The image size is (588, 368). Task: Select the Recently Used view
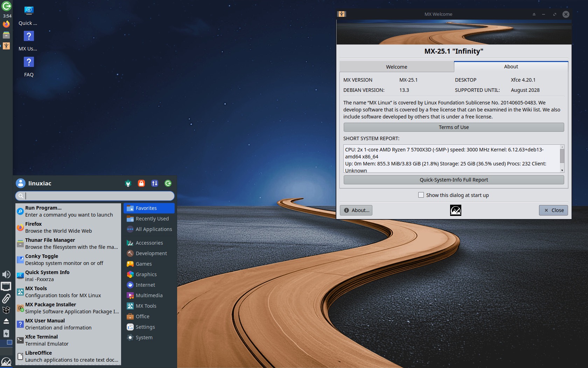coord(152,218)
